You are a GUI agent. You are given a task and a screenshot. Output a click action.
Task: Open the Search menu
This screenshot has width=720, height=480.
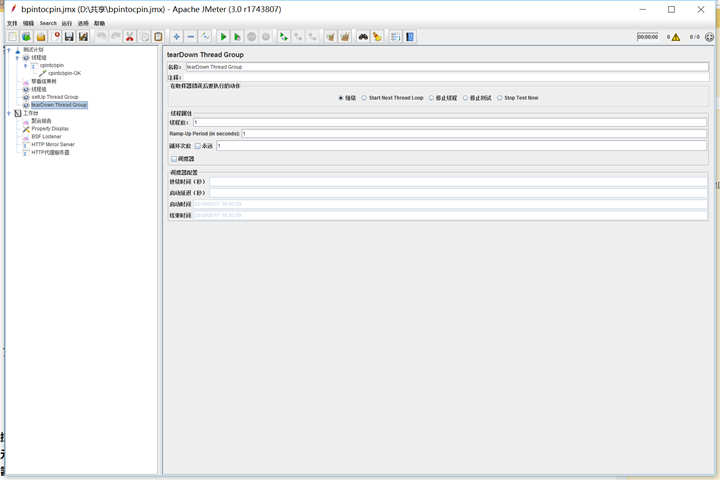pos(48,23)
